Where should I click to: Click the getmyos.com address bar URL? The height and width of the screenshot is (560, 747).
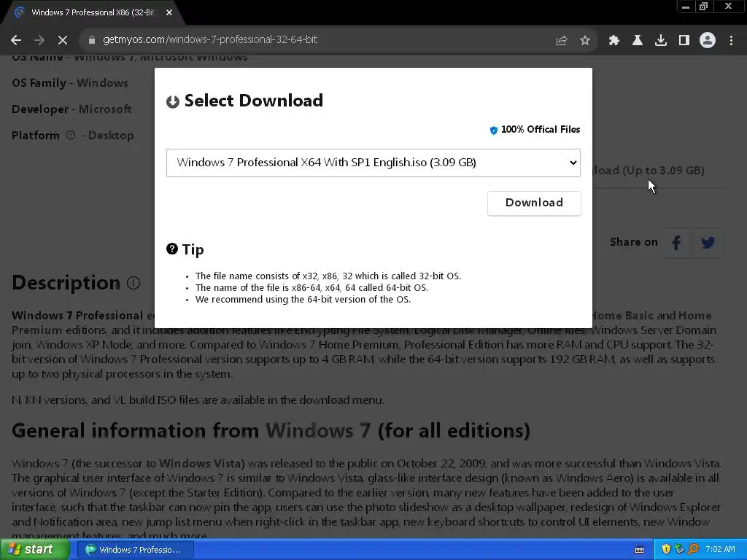coord(209,39)
